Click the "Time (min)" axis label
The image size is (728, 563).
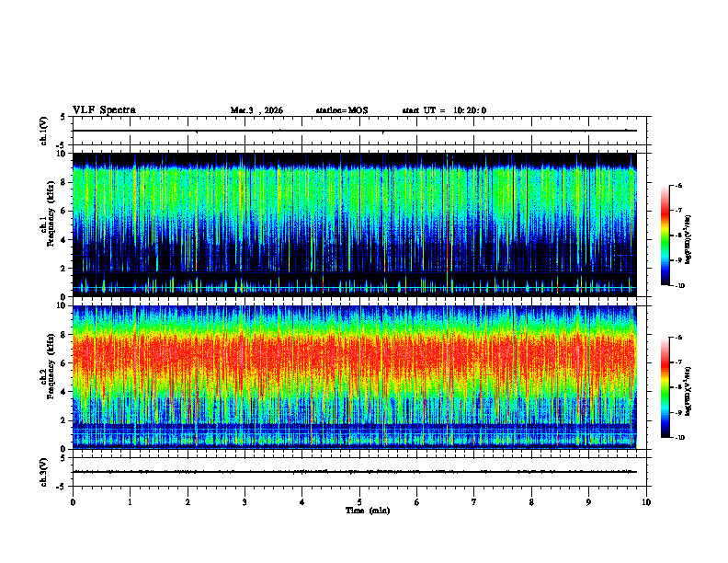pos(368,511)
